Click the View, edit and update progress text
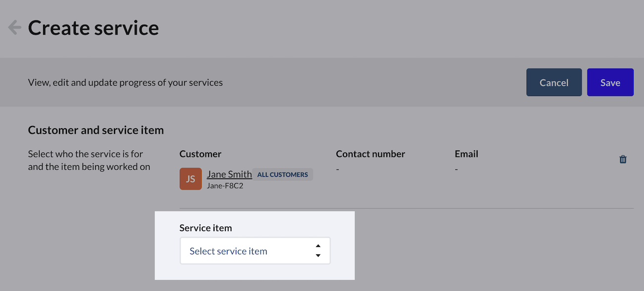Screen dimensions: 644x291 coord(125,83)
